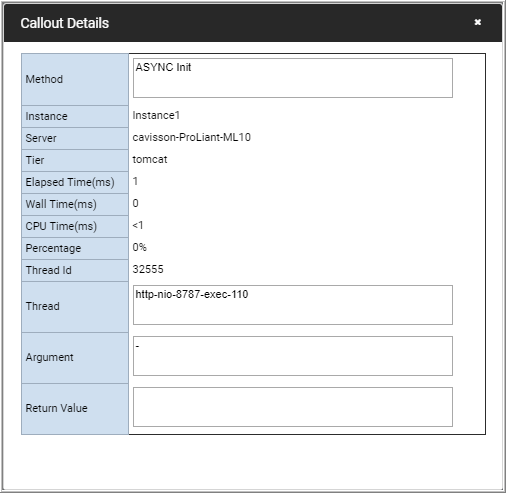Select the Instance1 value text

[x=156, y=115]
